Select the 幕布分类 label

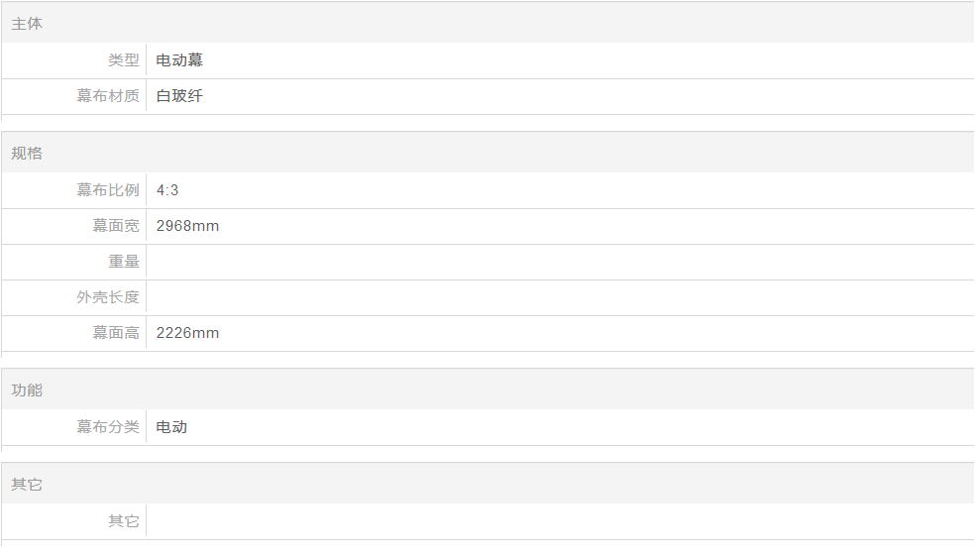click(x=107, y=427)
